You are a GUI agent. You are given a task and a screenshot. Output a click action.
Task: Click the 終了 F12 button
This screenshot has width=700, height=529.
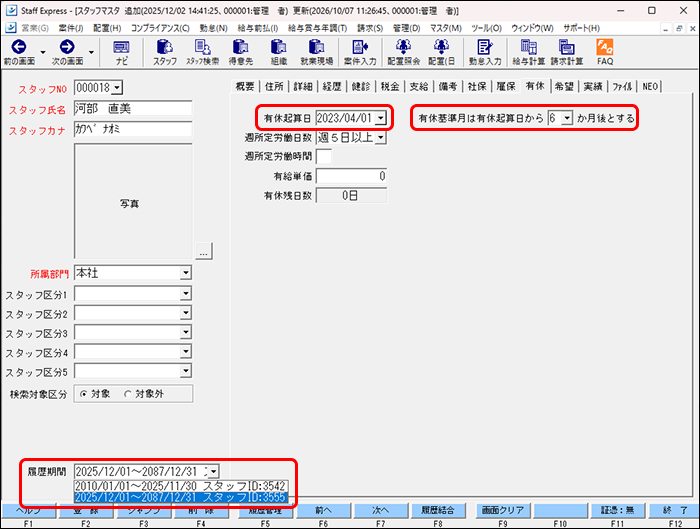click(675, 510)
